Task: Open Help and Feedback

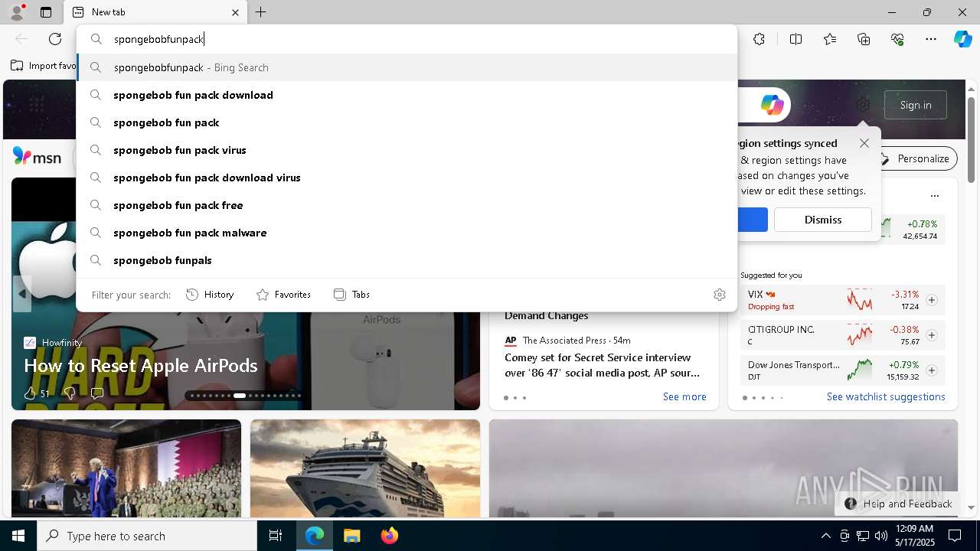Action: click(x=897, y=504)
